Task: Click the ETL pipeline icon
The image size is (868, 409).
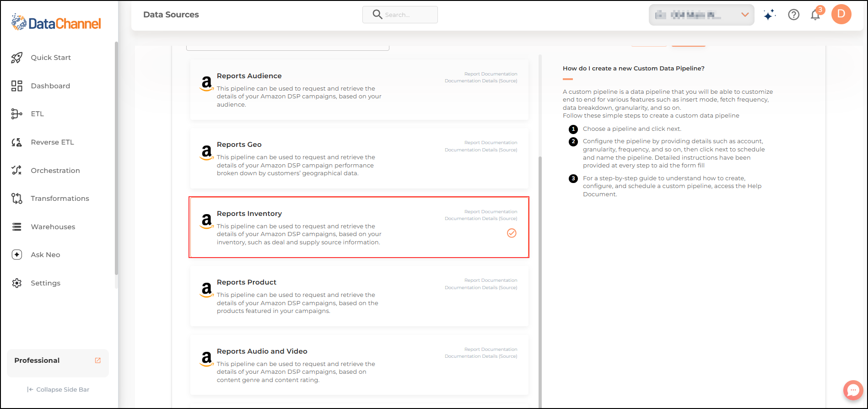Action: point(17,114)
